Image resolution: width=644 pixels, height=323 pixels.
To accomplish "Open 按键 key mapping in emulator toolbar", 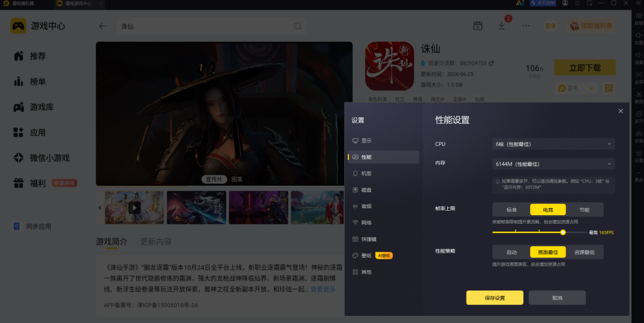I will point(639,19).
